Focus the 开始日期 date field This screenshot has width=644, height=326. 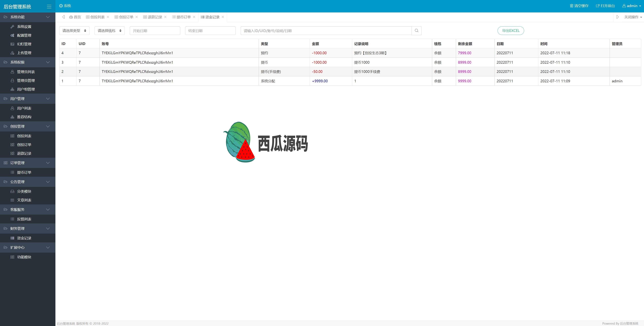pos(155,31)
